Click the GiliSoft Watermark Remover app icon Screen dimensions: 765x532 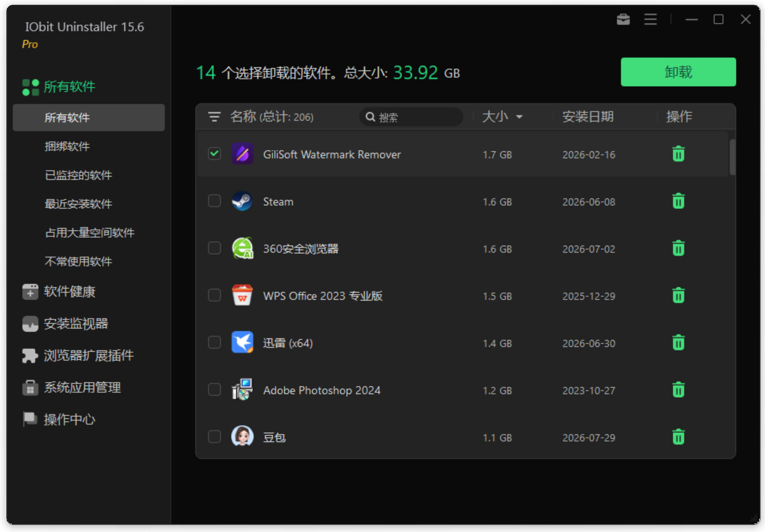pos(242,154)
